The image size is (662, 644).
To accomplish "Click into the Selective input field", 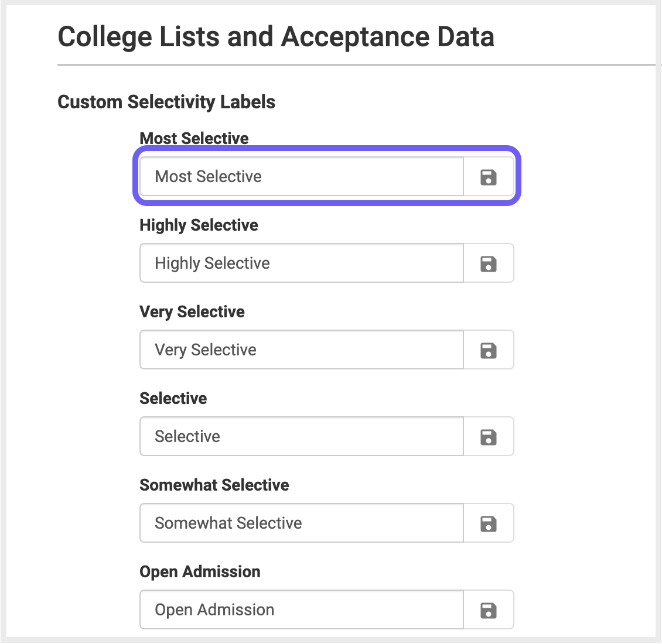I will click(302, 437).
